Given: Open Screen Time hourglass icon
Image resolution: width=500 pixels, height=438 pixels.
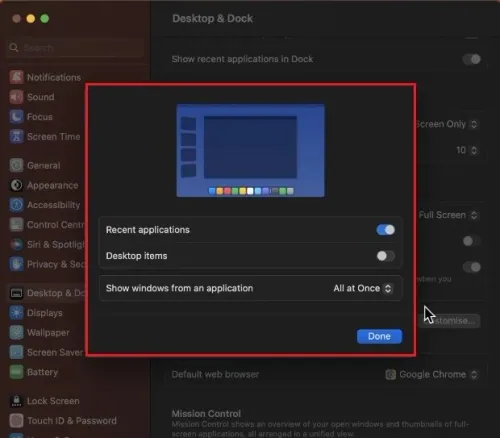Looking at the screenshot, I should [16, 137].
